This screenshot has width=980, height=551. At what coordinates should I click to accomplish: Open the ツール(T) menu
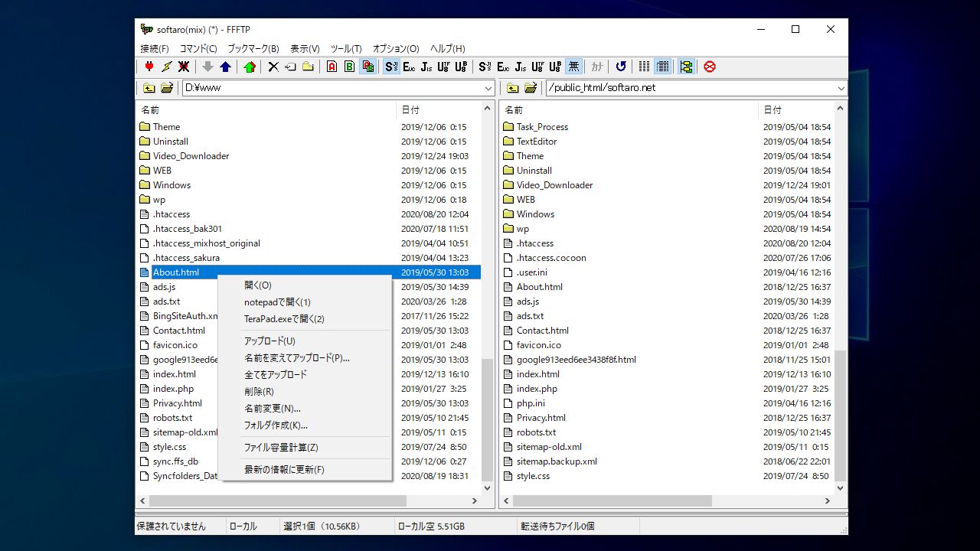[x=346, y=48]
